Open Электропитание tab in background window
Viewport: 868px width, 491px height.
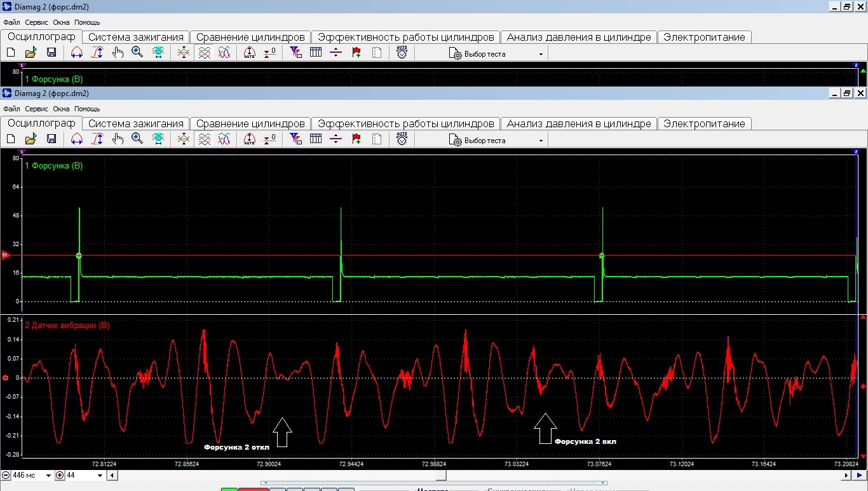tap(704, 37)
